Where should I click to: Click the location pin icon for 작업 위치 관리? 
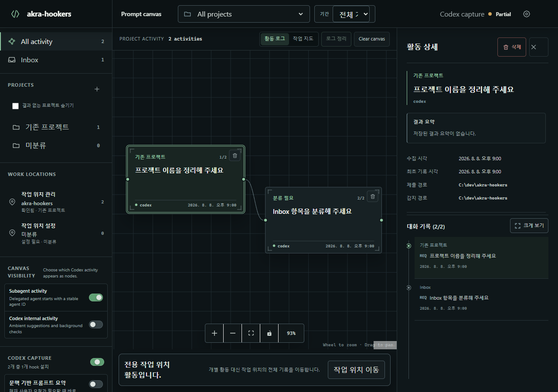tap(12, 202)
